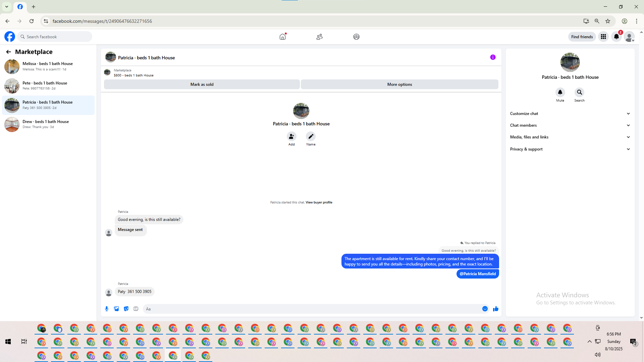Expand Privacy & support section

pos(570,149)
